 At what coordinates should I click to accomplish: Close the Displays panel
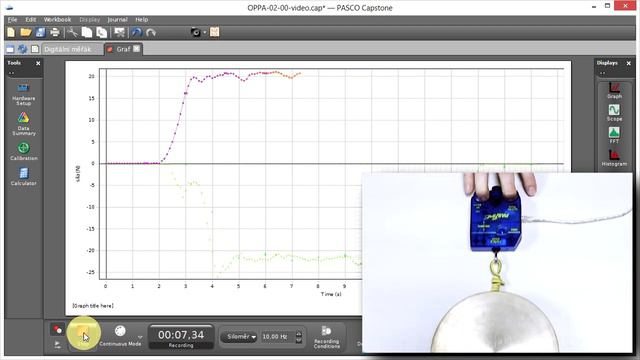(x=629, y=63)
